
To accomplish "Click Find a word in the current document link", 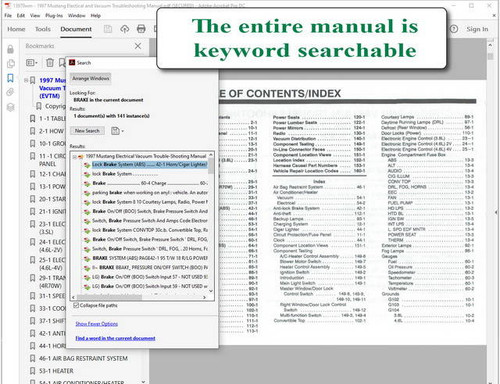I will (115, 338).
